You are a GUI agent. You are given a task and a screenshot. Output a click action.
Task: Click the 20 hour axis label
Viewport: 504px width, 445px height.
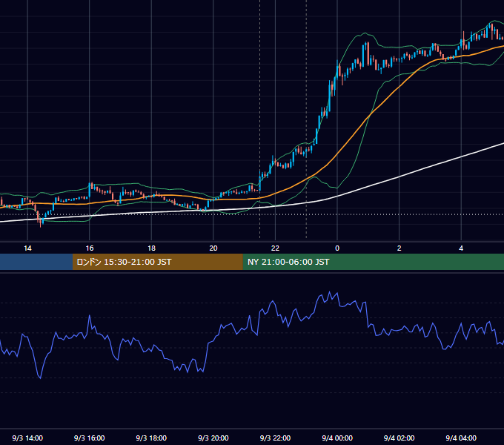[x=213, y=248]
